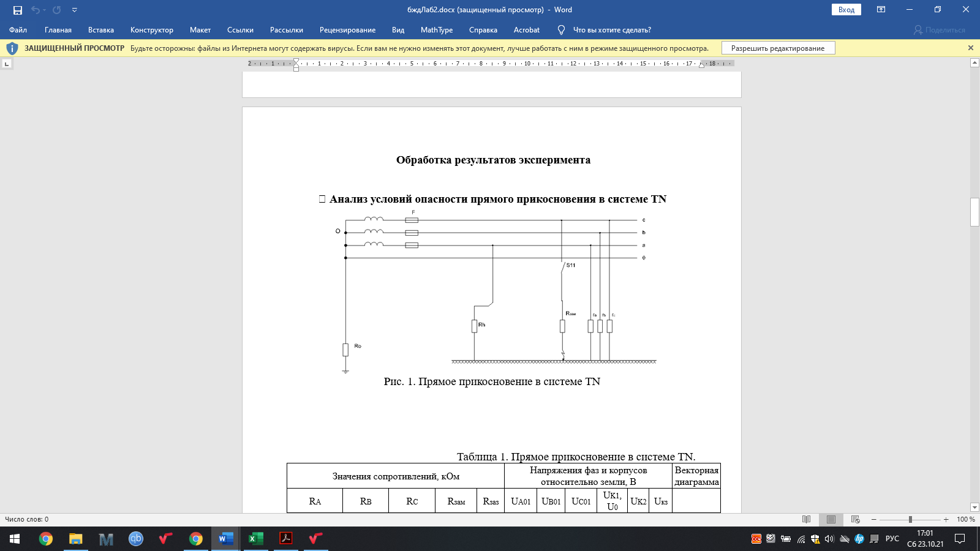Image resolution: width=980 pixels, height=551 pixels.
Task: Switch keyboard language РУС
Action: pyautogui.click(x=892, y=539)
